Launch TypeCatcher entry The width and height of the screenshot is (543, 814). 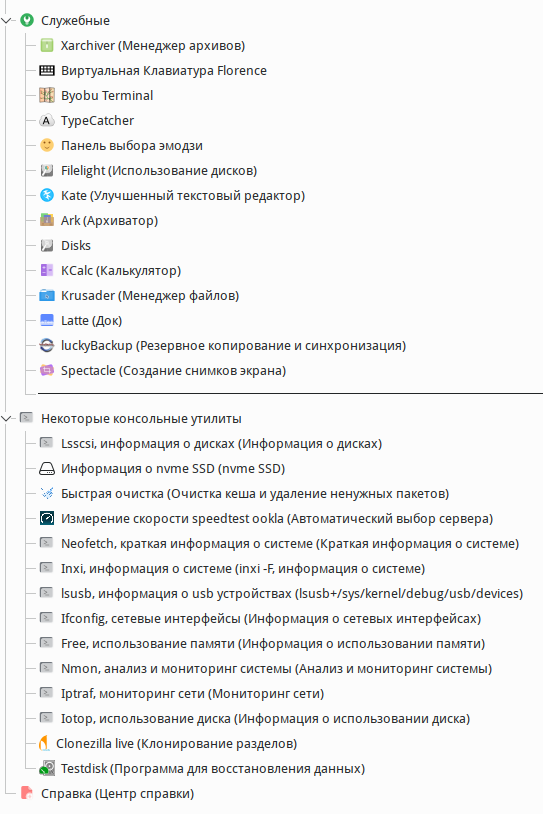[97, 120]
